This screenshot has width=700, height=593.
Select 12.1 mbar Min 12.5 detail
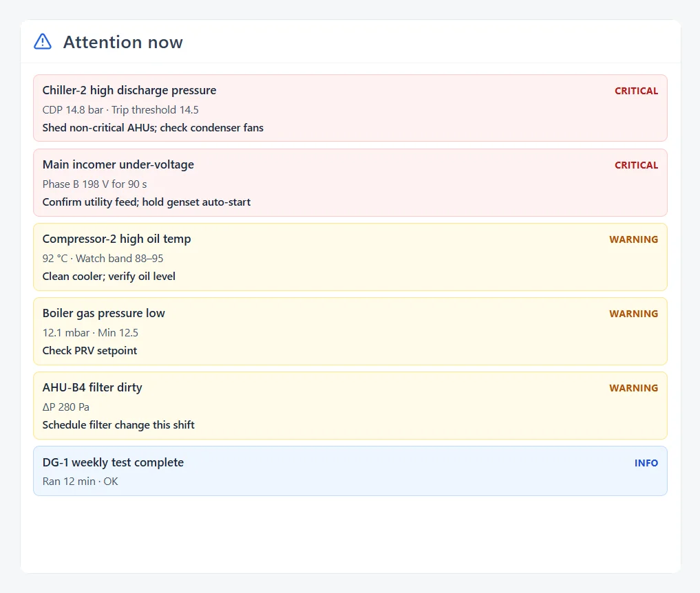click(x=90, y=333)
